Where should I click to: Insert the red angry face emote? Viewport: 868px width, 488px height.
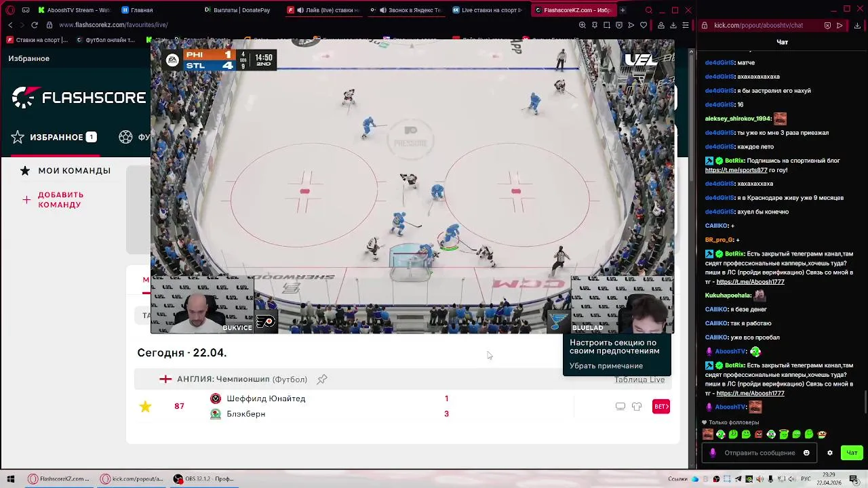coord(759,434)
